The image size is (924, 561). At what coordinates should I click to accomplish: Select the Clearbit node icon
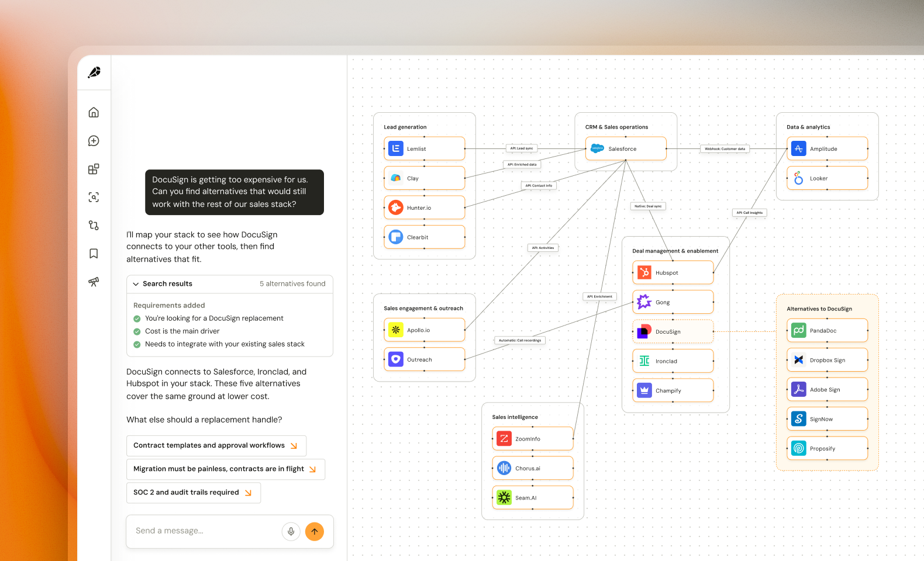(396, 237)
